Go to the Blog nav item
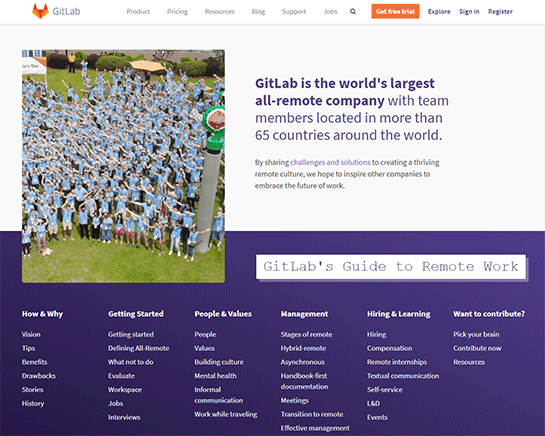 [258, 11]
